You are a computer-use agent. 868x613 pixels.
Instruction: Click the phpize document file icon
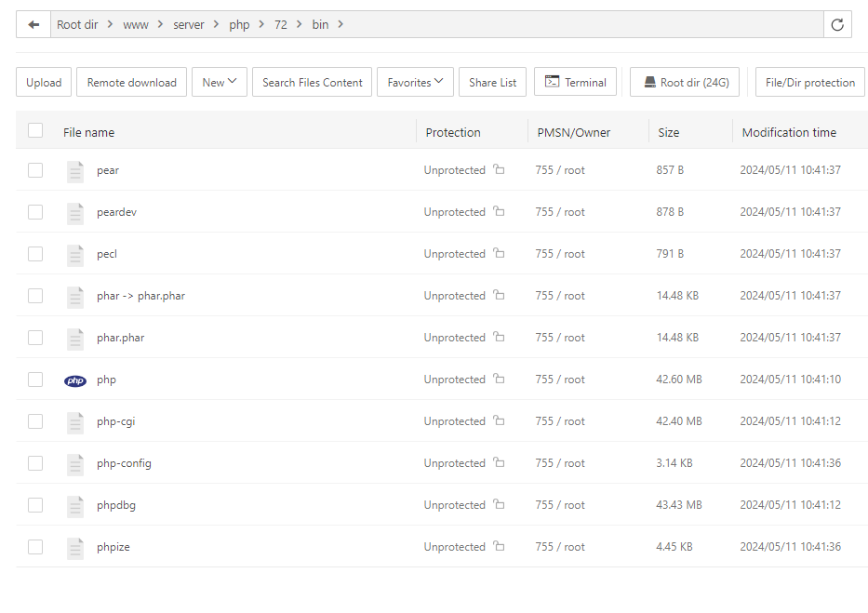[x=75, y=548]
